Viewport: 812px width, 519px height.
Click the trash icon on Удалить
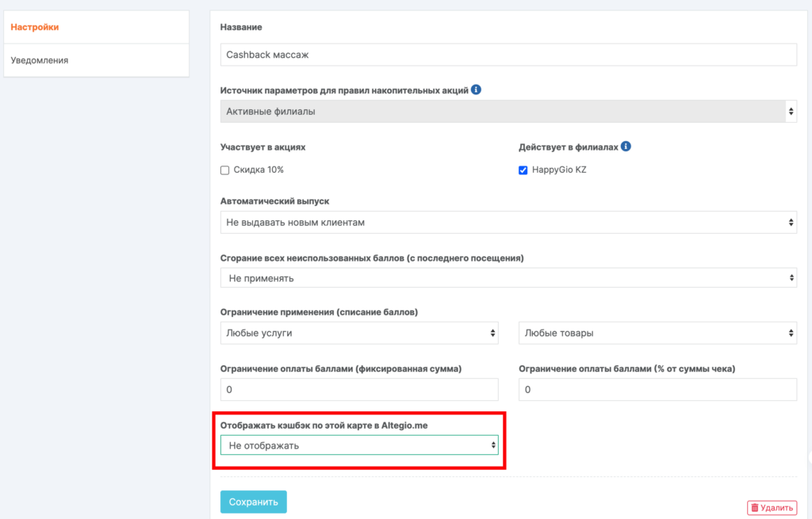pos(755,507)
